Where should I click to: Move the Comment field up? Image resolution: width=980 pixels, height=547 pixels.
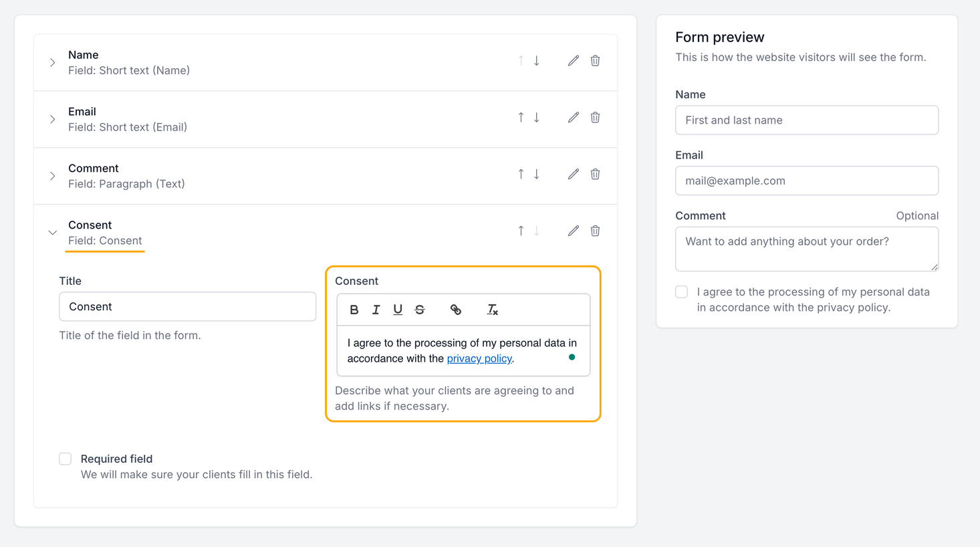click(521, 175)
